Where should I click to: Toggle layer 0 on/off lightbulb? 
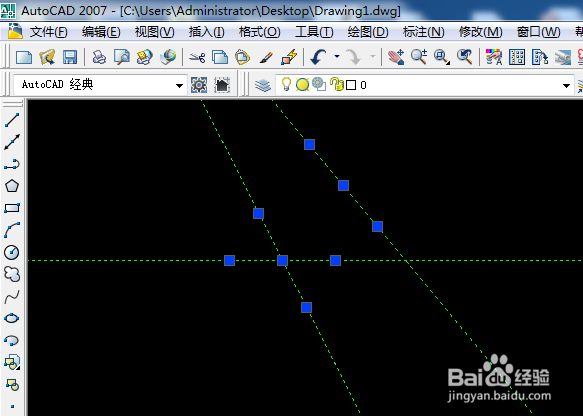pos(286,85)
